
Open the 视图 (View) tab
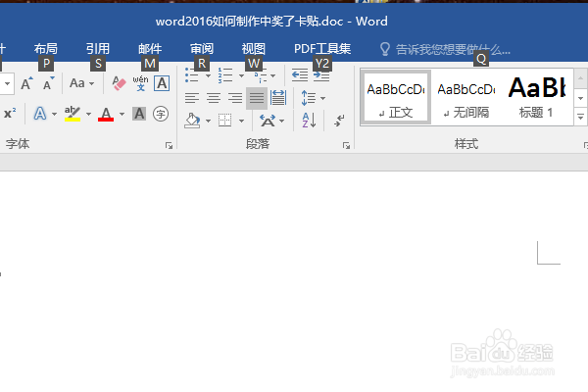(254, 49)
